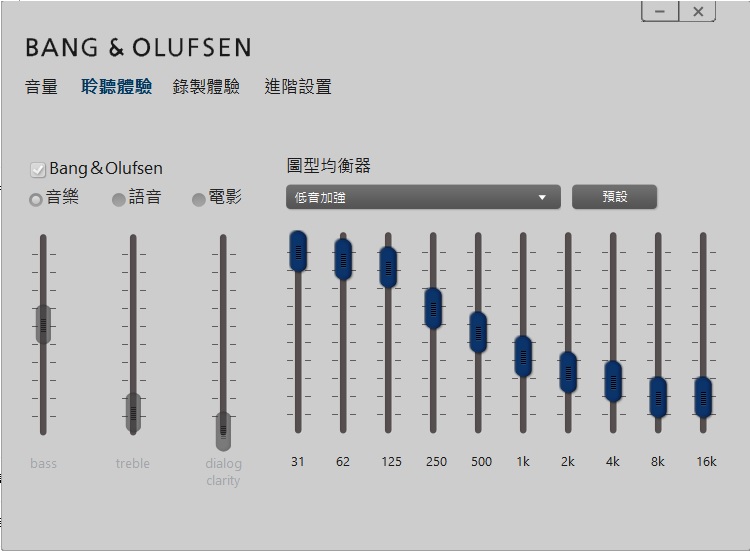Screen dimensions: 750x551
Task: Open the 聆聽體驗 tab
Action: [x=116, y=87]
